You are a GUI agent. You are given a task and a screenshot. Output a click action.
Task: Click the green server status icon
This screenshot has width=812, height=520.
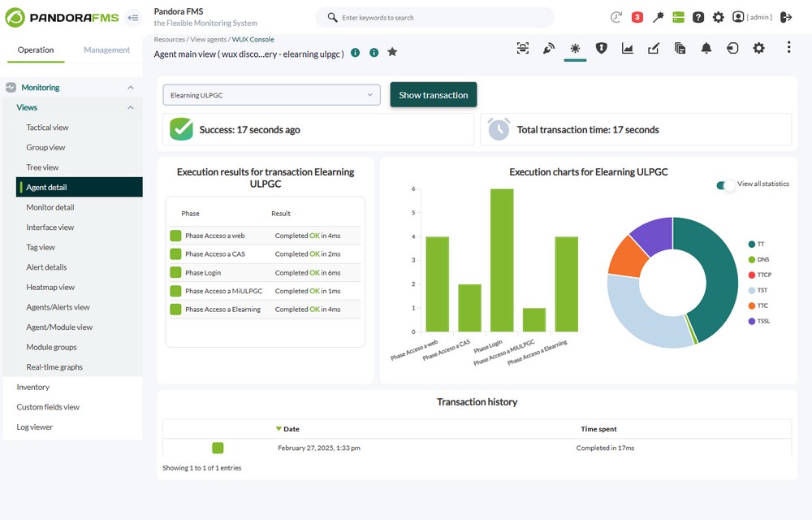pos(679,17)
